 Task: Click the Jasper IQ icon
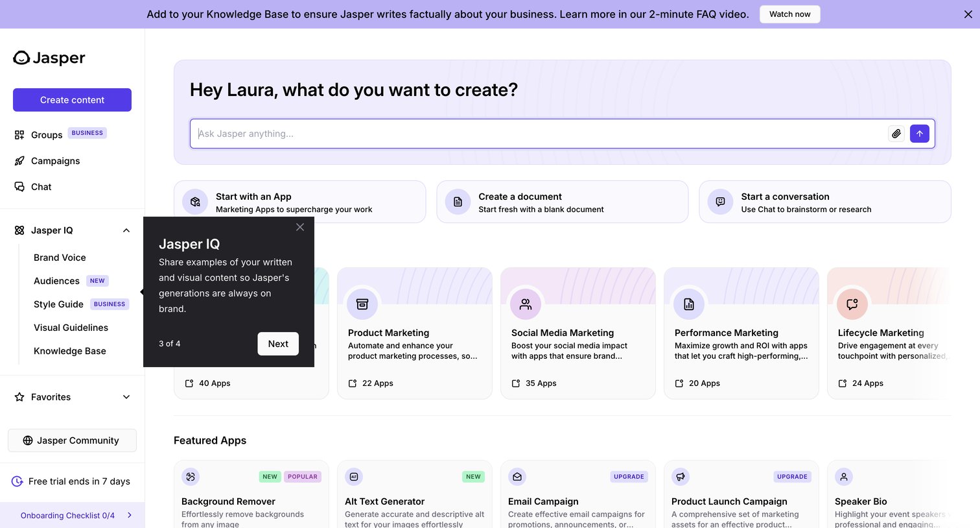coord(19,230)
